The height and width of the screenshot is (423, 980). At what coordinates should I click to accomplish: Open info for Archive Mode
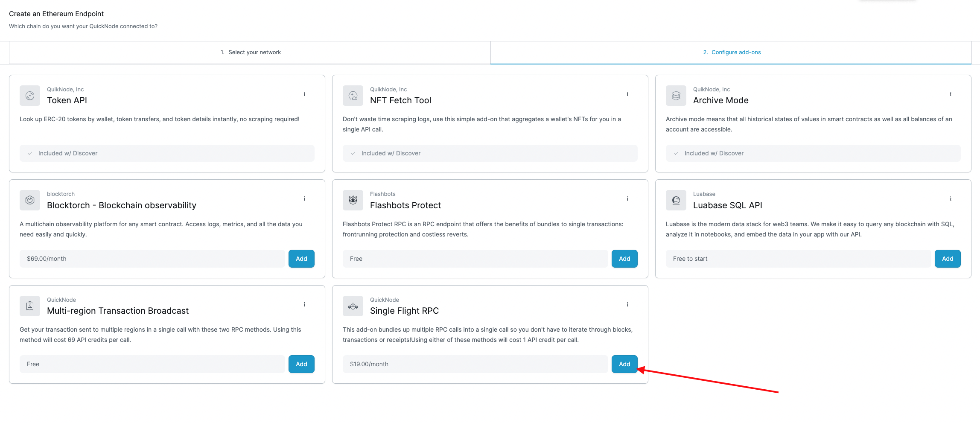(x=951, y=94)
